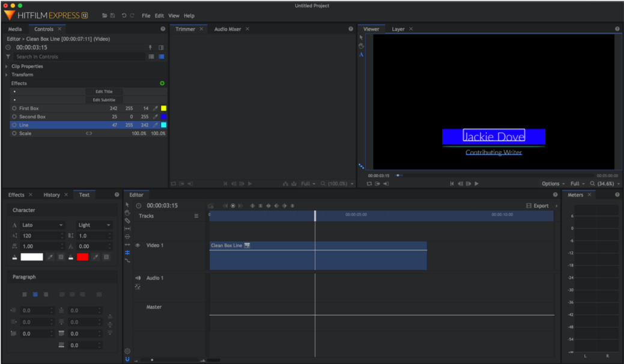624x364 pixels.
Task: Click the filter funnel icon in Controls
Action: (x=8, y=56)
